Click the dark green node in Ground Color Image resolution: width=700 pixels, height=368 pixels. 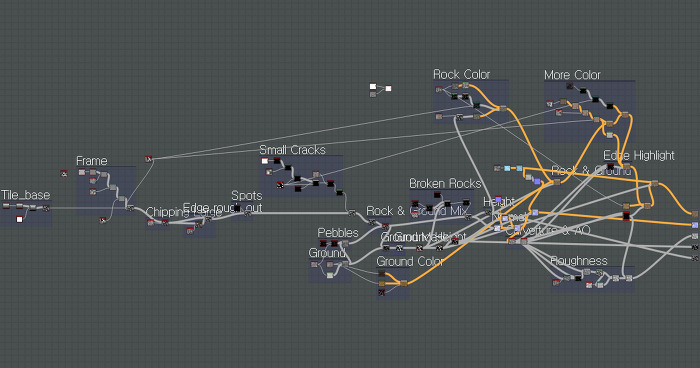coord(382,273)
